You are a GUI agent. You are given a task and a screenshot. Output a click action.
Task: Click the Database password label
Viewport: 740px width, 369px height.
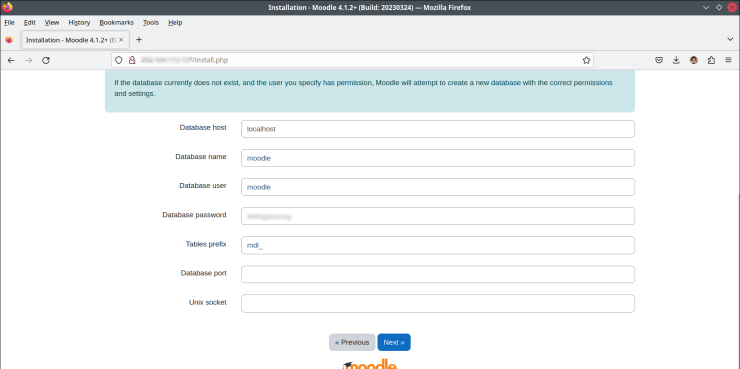tap(194, 215)
